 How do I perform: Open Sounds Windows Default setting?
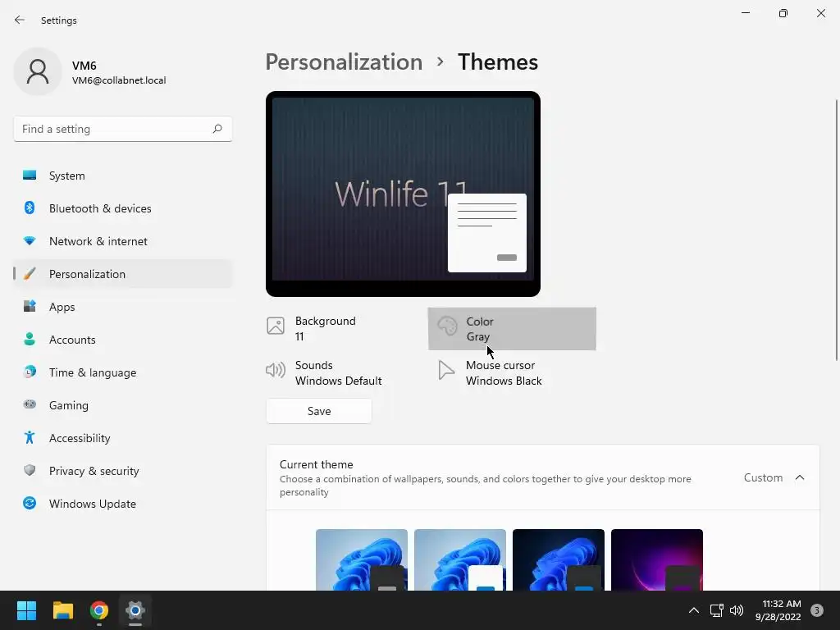coord(342,373)
